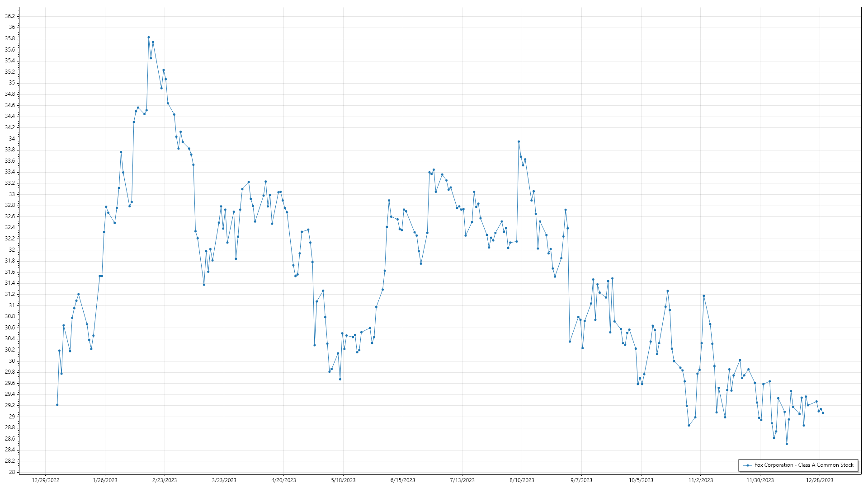The height and width of the screenshot is (488, 868).
Task: Click the 11/30/2023 x-axis date label
Action: coord(760,480)
